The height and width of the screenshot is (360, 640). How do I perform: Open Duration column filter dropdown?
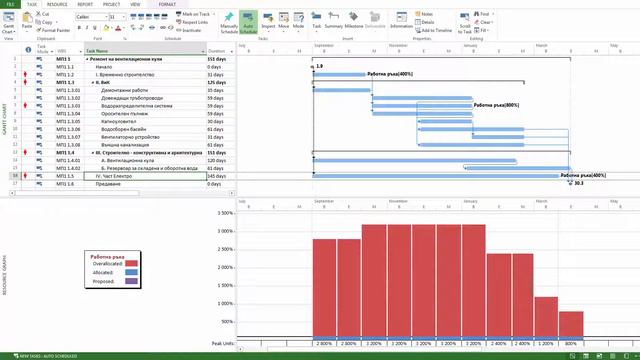click(x=232, y=51)
